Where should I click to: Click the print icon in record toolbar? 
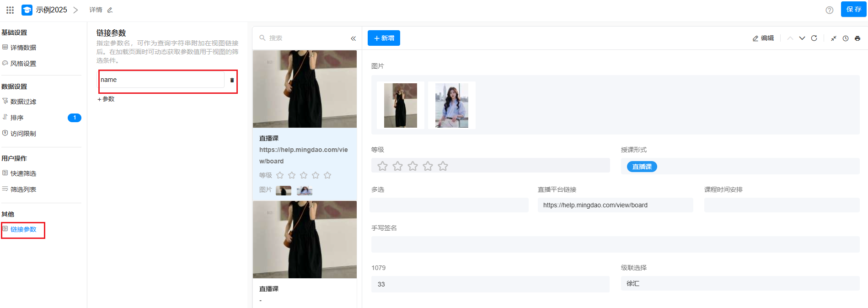[x=857, y=38]
